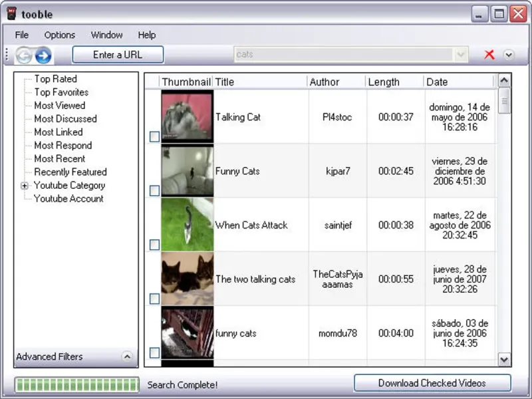Click author 'momdu78'

tap(338, 333)
